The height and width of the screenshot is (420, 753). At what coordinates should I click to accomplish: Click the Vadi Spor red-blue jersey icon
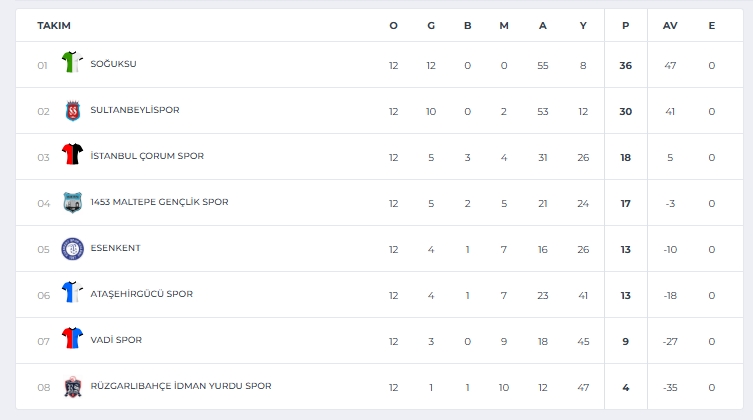[x=72, y=338]
